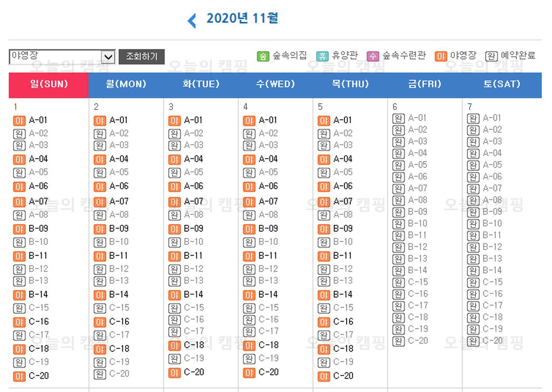
Task: Click the pink 숲속수련관 legend icon
Action: pyautogui.click(x=372, y=56)
